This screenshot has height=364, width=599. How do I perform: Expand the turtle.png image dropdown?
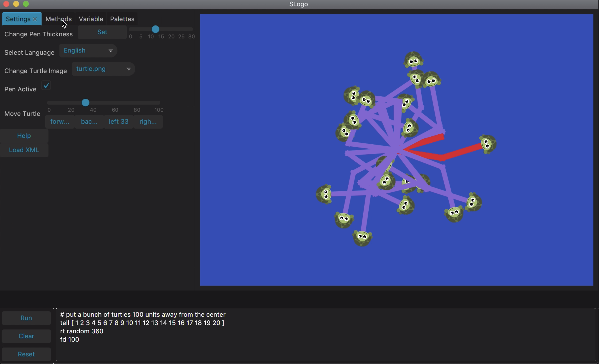tap(103, 69)
